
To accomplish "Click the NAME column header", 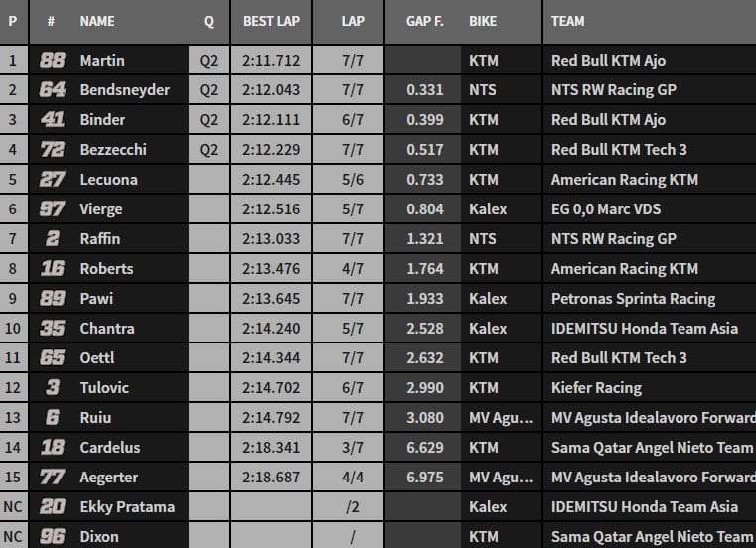I will pyautogui.click(x=97, y=21).
